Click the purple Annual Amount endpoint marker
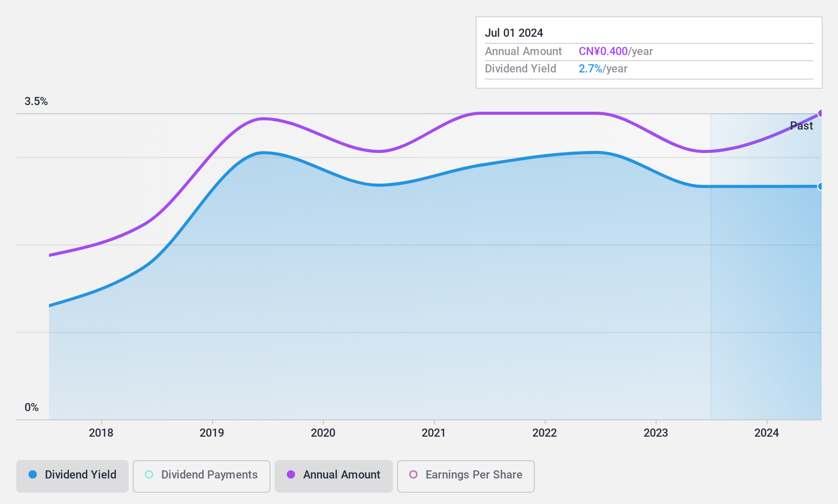The height and width of the screenshot is (504, 838). [821, 113]
